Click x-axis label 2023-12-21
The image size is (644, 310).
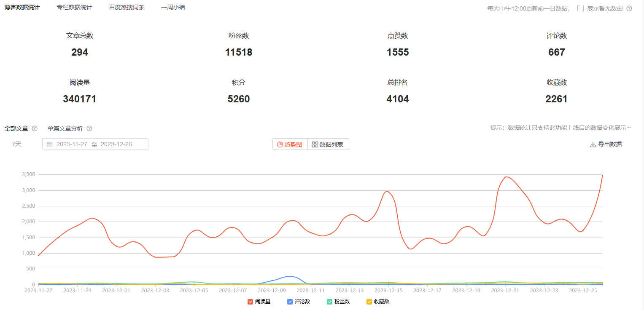point(505,290)
